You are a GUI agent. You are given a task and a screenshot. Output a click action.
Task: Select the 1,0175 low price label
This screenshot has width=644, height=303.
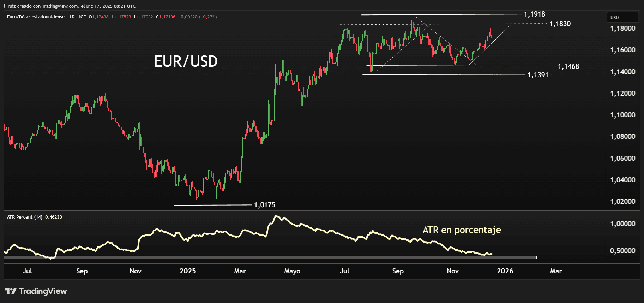click(x=264, y=205)
